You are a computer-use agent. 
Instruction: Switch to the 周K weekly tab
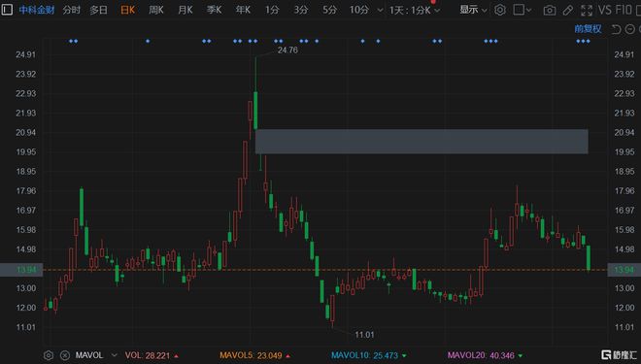click(155, 10)
